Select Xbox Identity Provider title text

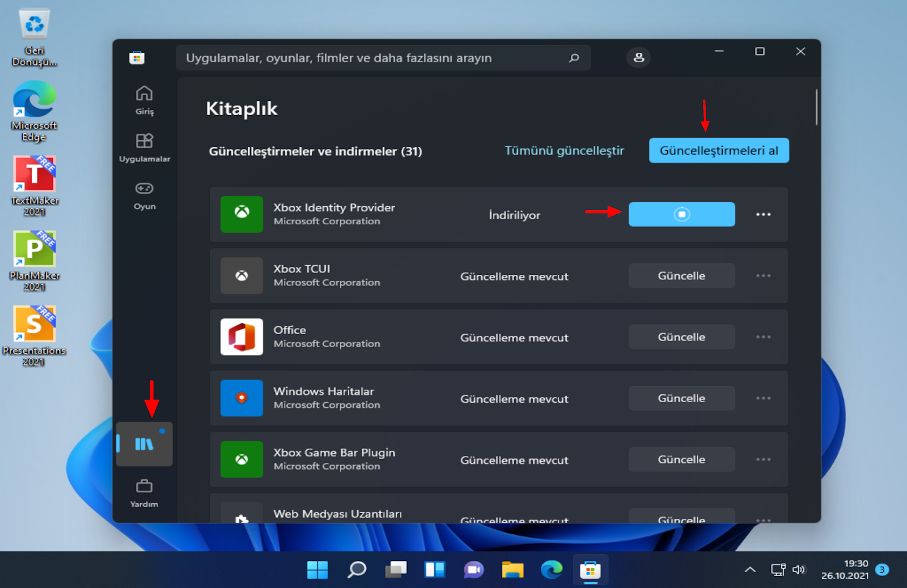(334, 207)
